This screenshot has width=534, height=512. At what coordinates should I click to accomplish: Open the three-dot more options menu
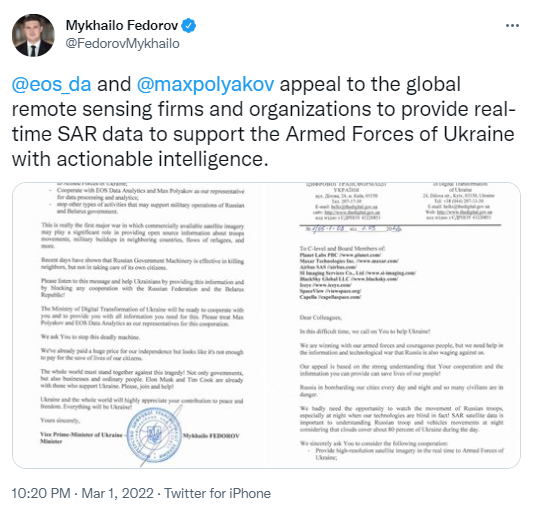(x=512, y=26)
